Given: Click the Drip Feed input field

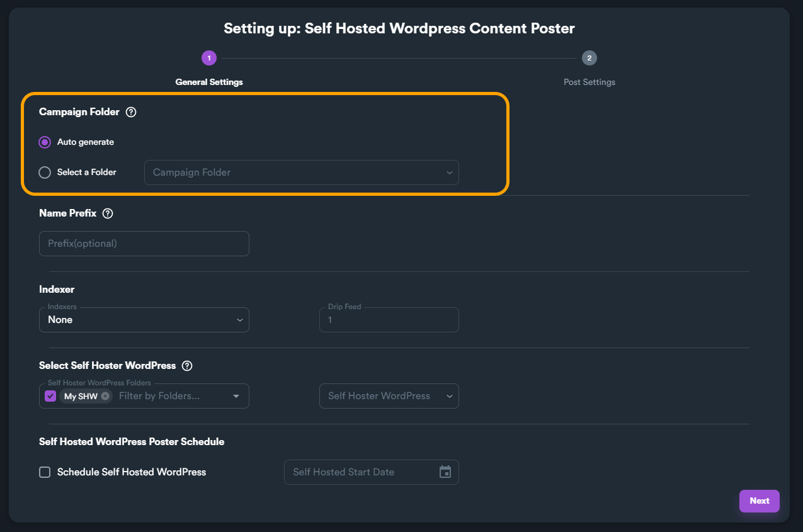Looking at the screenshot, I should 389,320.
